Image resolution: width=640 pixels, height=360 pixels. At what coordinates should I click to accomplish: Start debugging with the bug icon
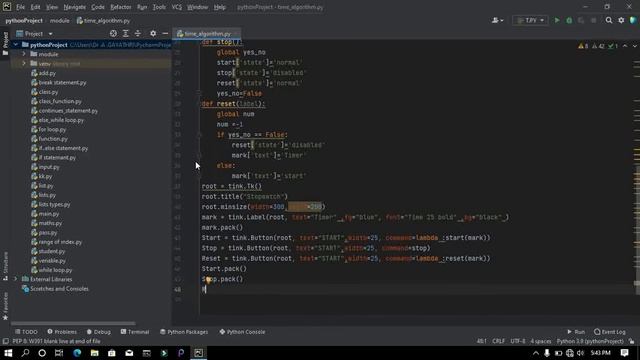569,20
